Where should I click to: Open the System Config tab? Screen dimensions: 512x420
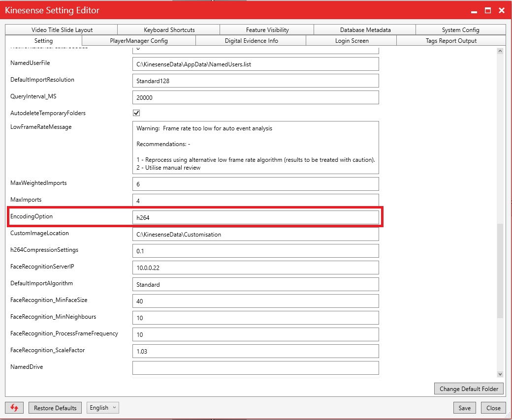[460, 30]
